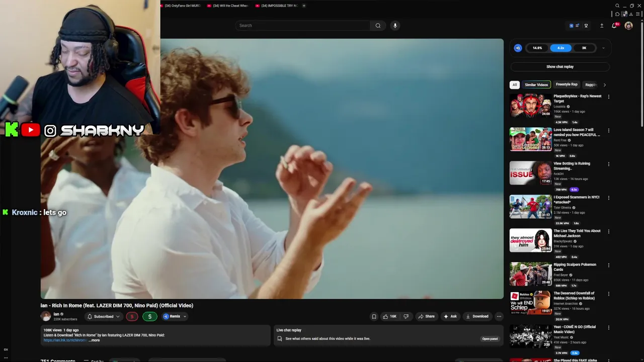Viewport: 644px width, 362px height.
Task: Click the Share button
Action: [x=426, y=316]
